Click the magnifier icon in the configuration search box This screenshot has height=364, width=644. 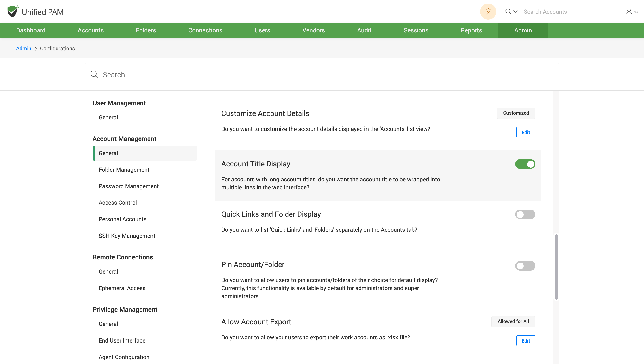94,74
